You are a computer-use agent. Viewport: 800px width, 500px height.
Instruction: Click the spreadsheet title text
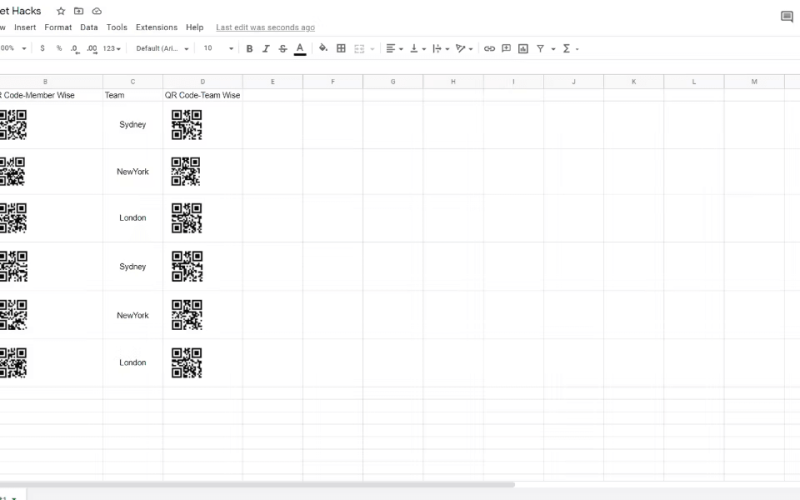20,11
